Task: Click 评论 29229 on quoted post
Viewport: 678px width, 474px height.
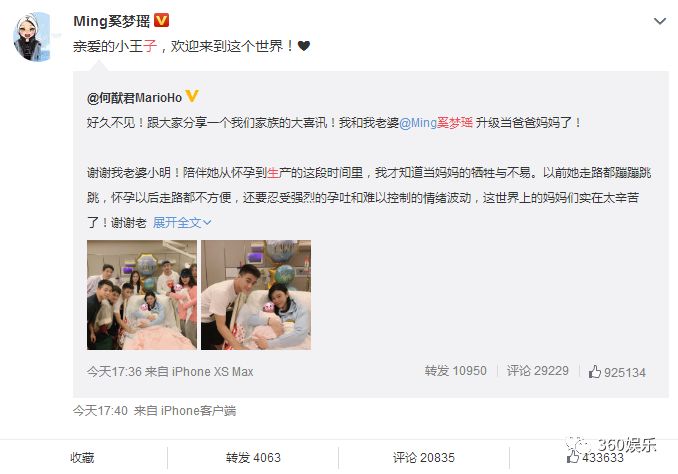Action: coord(537,371)
